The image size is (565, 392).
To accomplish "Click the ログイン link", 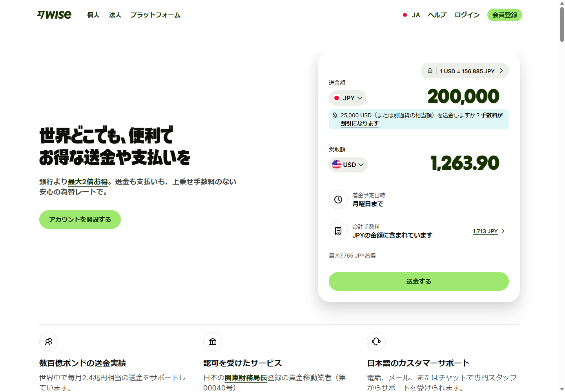I will 467,15.
